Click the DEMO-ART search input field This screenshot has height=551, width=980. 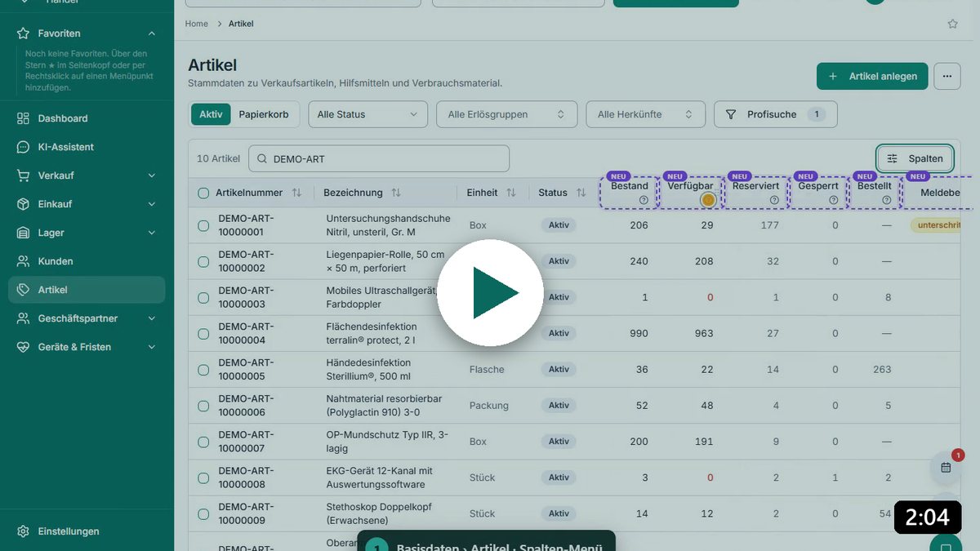click(379, 159)
